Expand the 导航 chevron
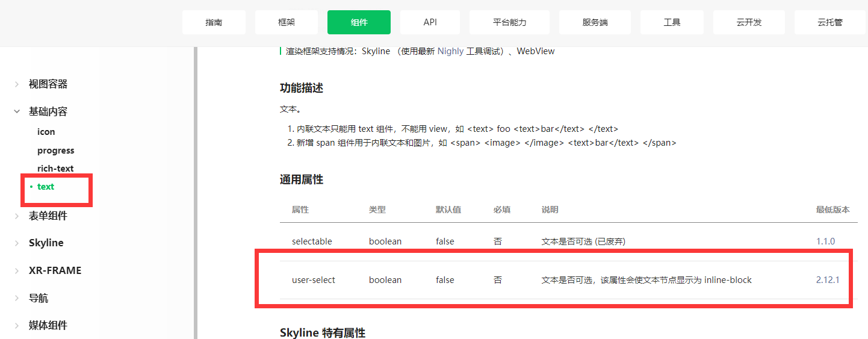Viewport: 868px width, 339px height. coord(17,298)
